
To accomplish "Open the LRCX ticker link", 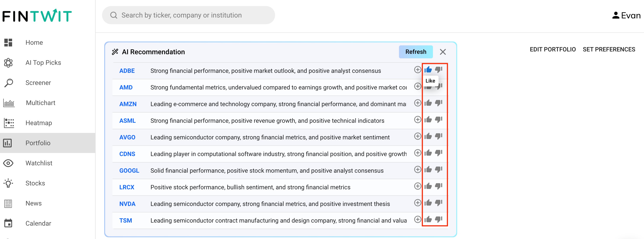I will [x=127, y=187].
